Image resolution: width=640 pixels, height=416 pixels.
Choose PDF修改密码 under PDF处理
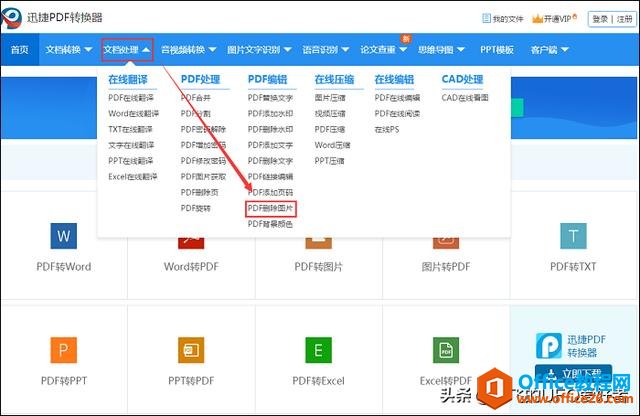coord(203,161)
